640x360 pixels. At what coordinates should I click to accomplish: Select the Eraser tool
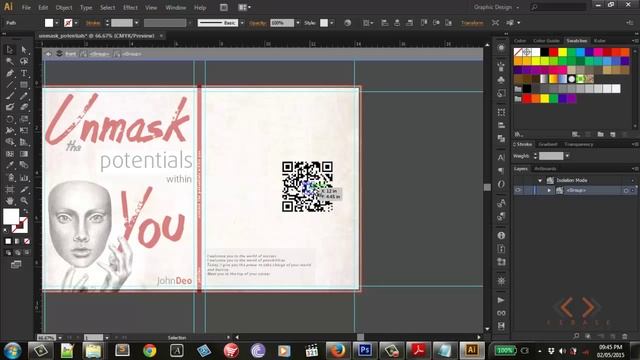tap(24, 107)
